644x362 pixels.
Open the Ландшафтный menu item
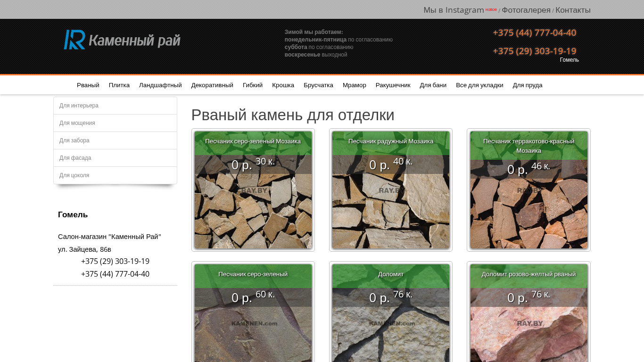coord(160,85)
